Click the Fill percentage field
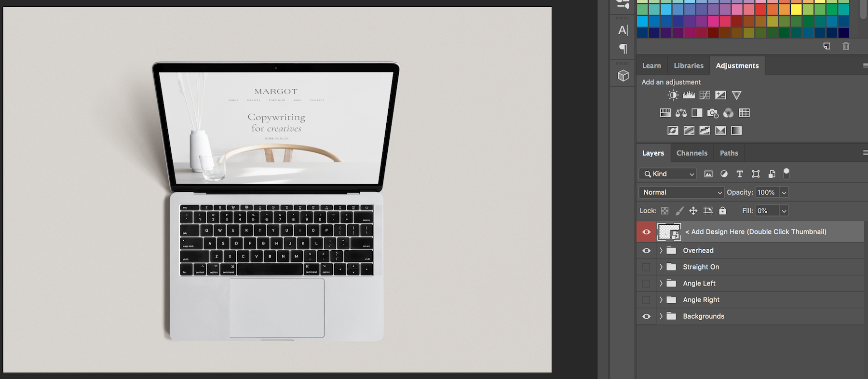Image resolution: width=868 pixels, height=379 pixels. [x=766, y=211]
